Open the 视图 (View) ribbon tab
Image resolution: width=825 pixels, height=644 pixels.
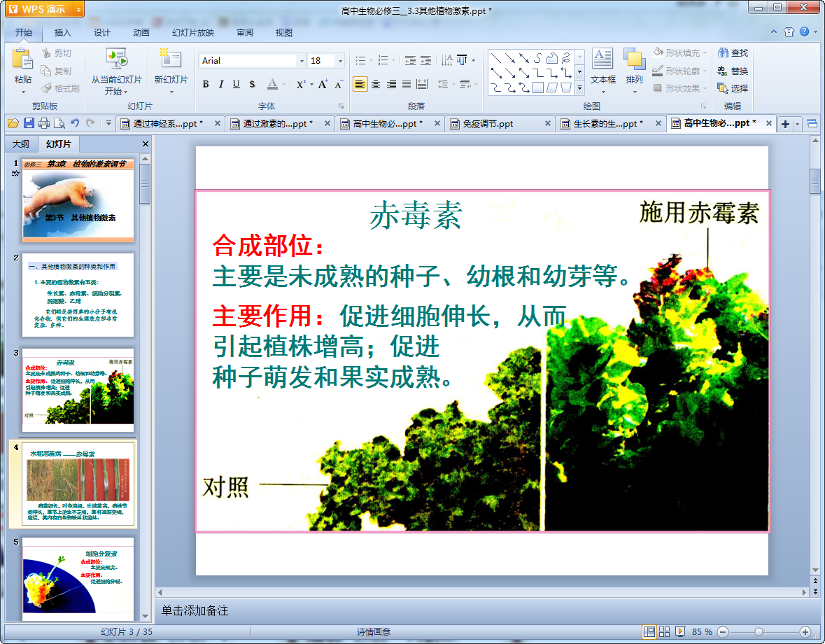tap(283, 33)
